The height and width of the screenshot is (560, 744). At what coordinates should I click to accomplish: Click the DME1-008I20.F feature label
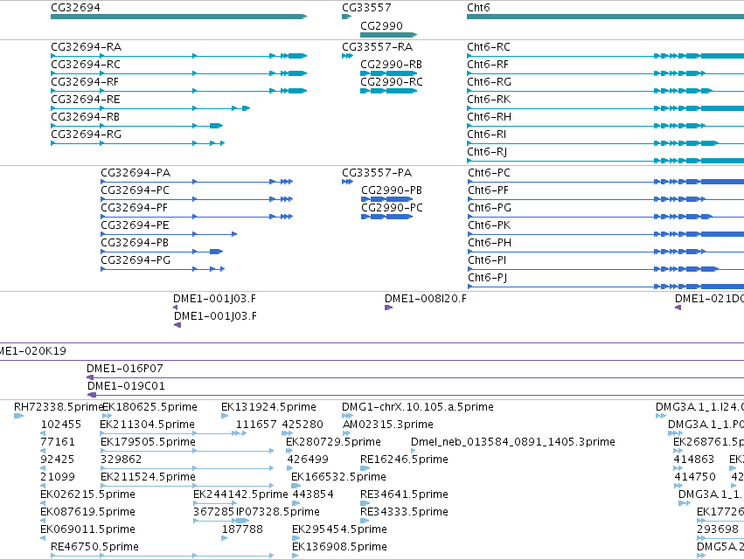coord(425,299)
